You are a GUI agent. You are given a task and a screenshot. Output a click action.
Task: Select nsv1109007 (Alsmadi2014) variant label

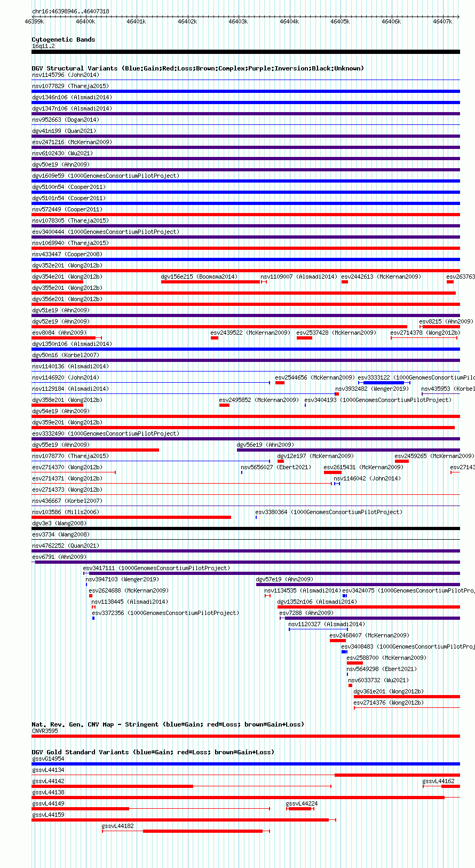click(x=299, y=277)
